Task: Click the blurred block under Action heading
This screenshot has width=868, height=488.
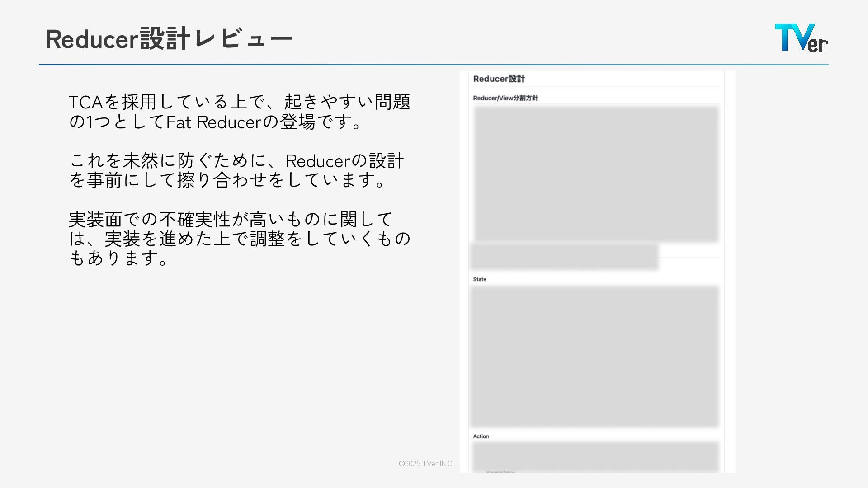Action: (x=595, y=455)
